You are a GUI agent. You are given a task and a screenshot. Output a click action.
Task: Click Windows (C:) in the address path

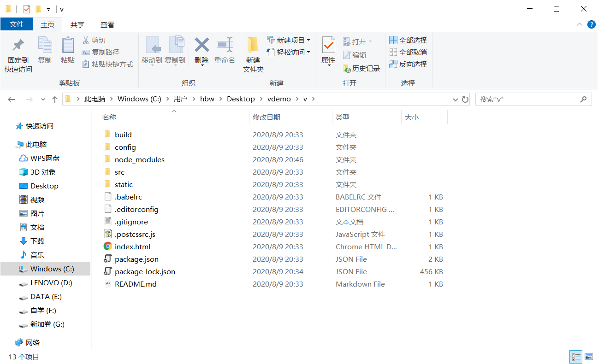[x=139, y=99]
